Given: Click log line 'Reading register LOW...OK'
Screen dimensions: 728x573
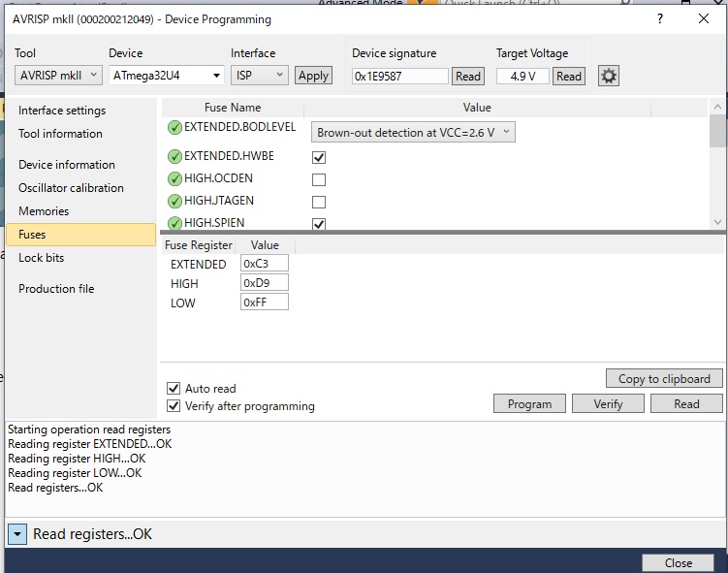Looking at the screenshot, I should [75, 473].
